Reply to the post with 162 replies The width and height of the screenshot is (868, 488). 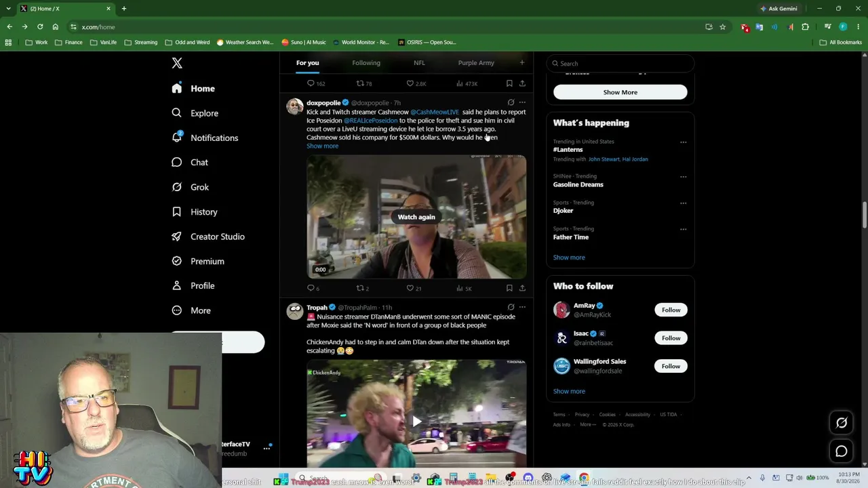pos(316,83)
